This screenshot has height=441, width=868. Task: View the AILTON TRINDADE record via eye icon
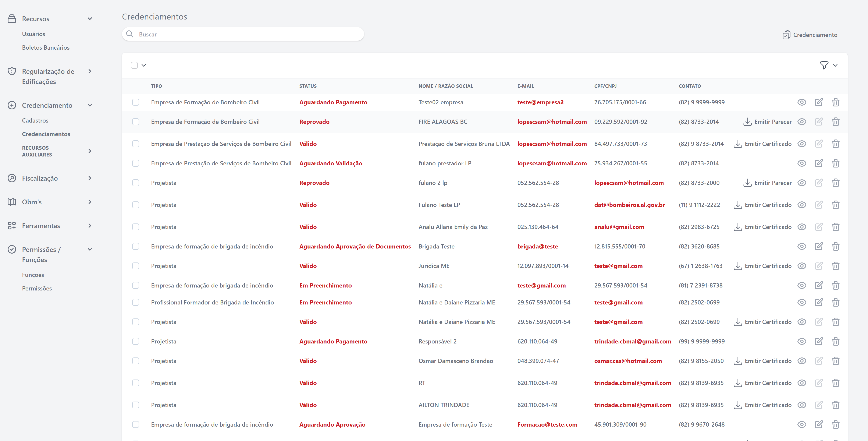coord(802,405)
